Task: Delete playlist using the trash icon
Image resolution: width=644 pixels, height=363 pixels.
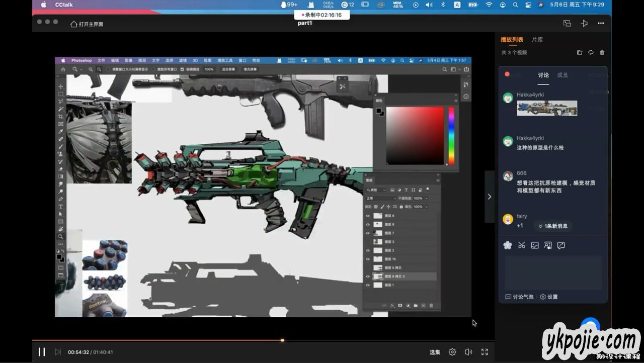Action: 602,52
